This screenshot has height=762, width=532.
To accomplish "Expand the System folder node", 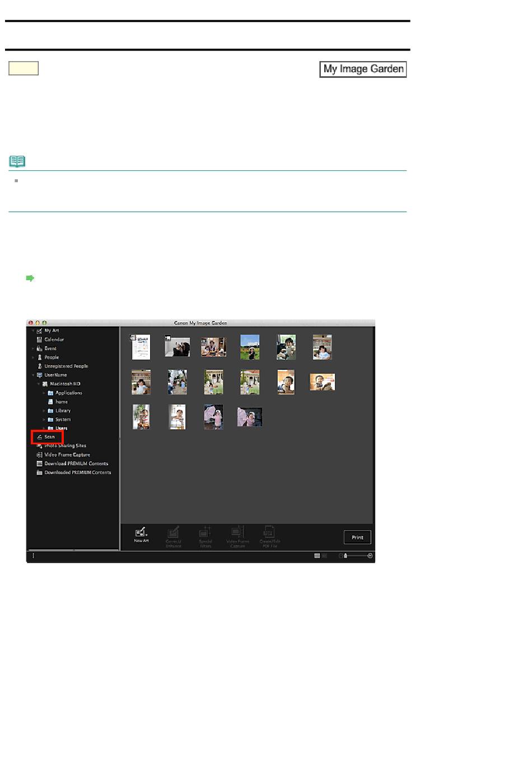I will point(44,420).
